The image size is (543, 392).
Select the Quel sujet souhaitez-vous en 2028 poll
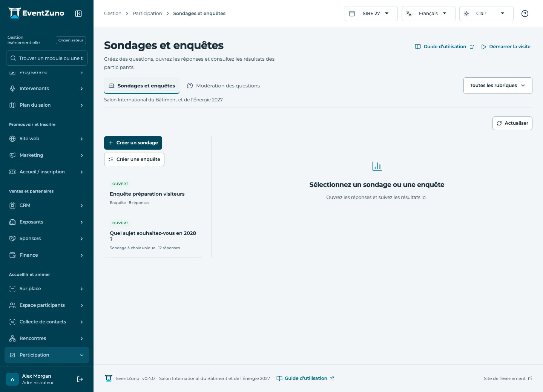(x=154, y=235)
